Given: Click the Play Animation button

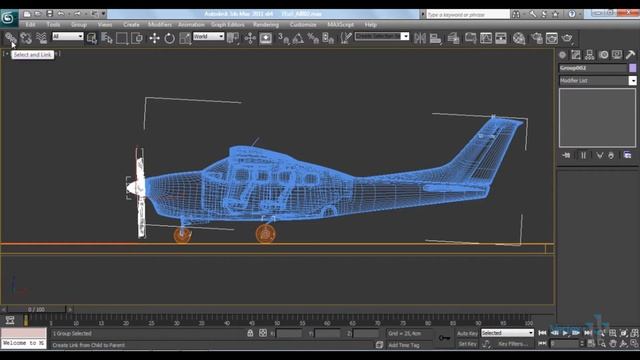Looking at the screenshot, I should point(565,333).
